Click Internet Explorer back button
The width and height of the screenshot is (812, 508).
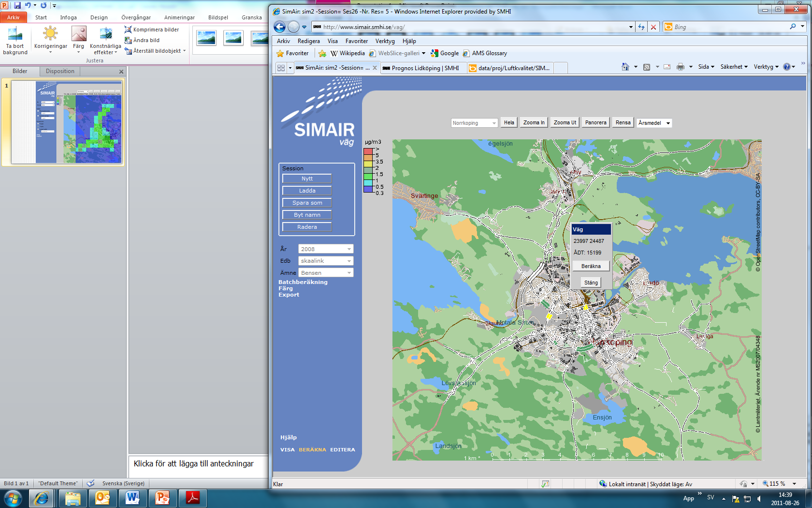pyautogui.click(x=279, y=27)
